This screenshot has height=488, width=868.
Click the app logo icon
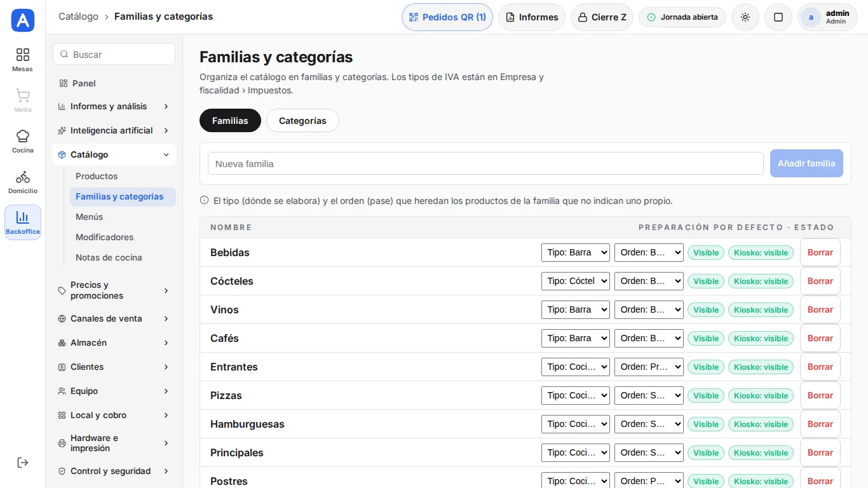pyautogui.click(x=23, y=20)
